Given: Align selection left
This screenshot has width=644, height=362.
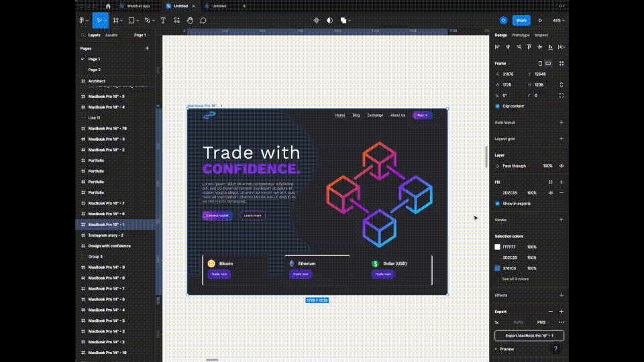Looking at the screenshot, I should click(x=497, y=47).
